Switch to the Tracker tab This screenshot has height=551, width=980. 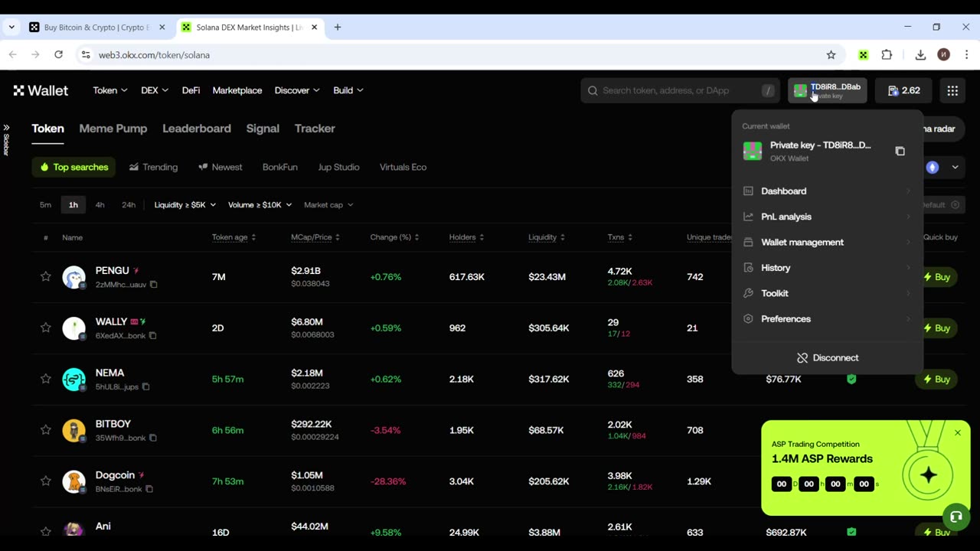(x=315, y=129)
